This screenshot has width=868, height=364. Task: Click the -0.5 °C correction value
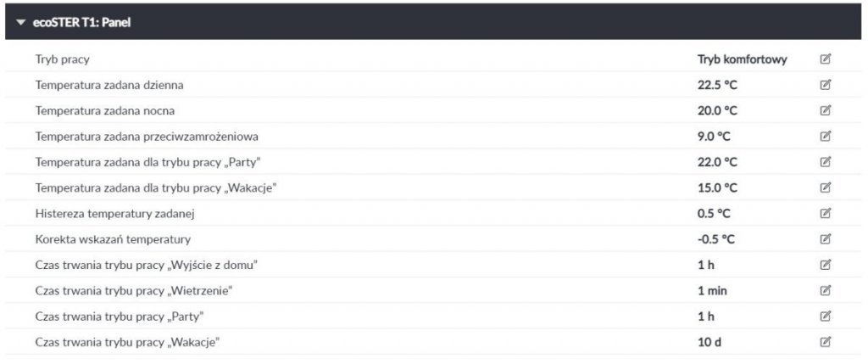point(715,238)
